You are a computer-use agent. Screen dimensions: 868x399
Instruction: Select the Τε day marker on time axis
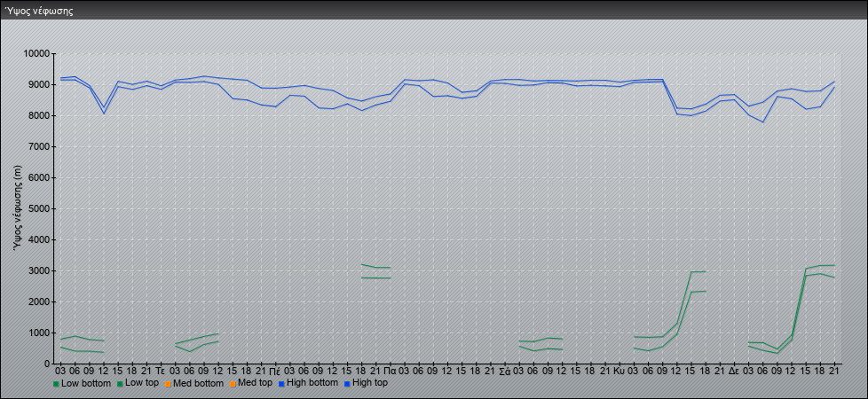point(160,370)
